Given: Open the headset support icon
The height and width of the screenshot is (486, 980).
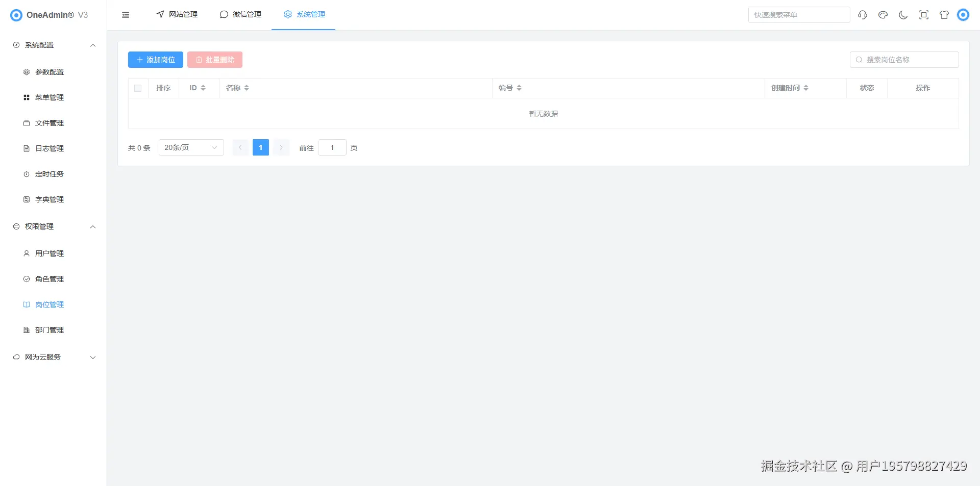Looking at the screenshot, I should (862, 15).
